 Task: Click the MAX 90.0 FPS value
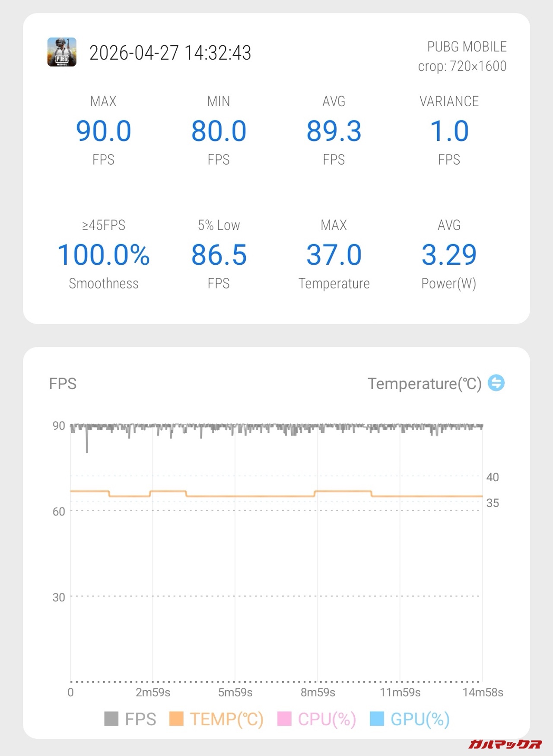[104, 131]
